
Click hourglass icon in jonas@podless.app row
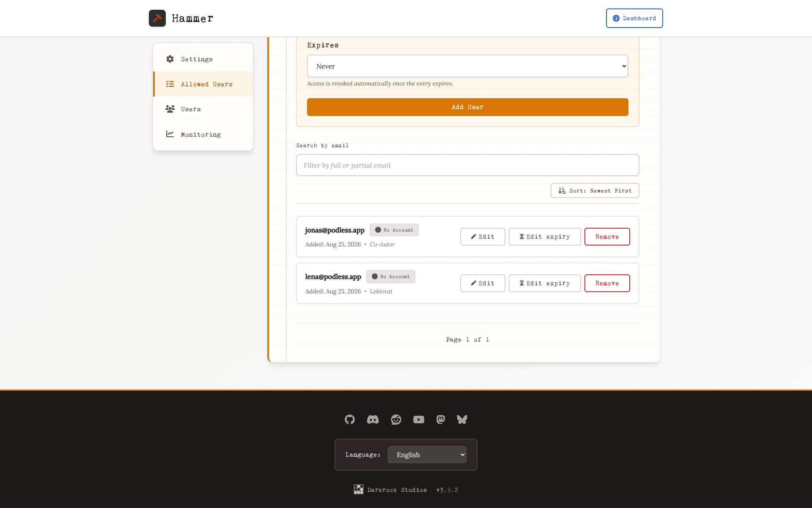tap(522, 237)
